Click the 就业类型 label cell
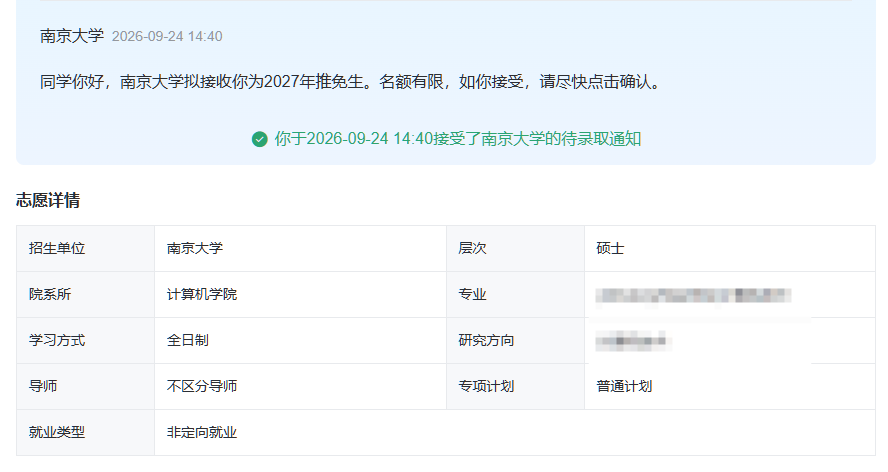The height and width of the screenshot is (472, 888). point(86,432)
